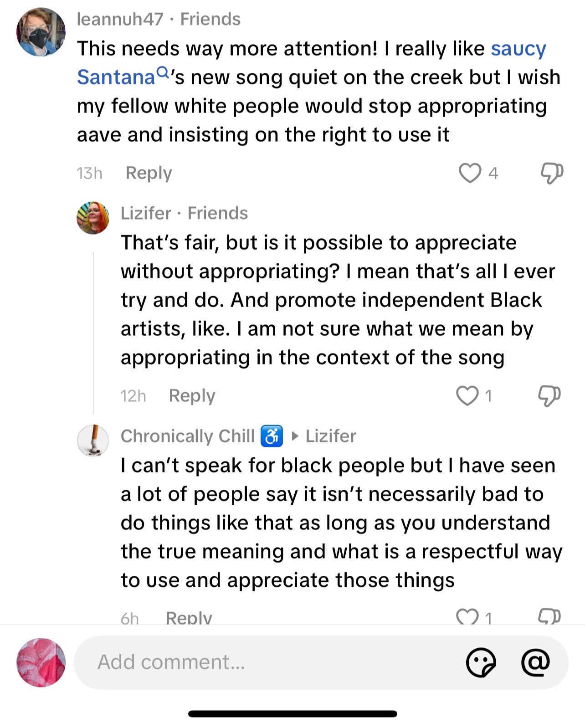Viewport: 585px width, 728px height.
Task: Tap thumbs-down on Chronically Chill's reply
Action: tap(549, 617)
